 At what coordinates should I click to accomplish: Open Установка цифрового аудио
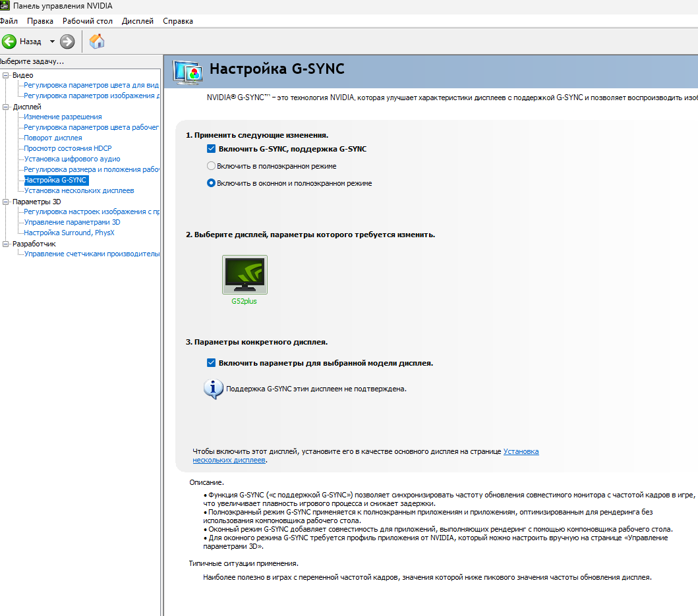pyautogui.click(x=72, y=159)
